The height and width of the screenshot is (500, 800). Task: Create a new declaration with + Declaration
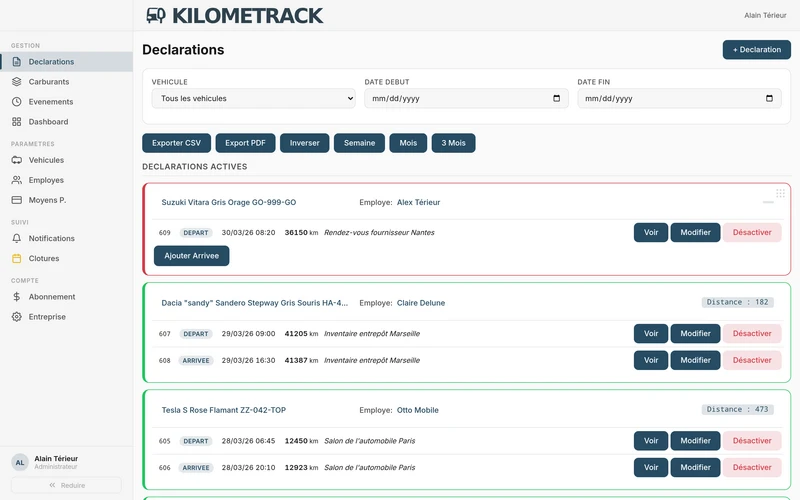(757, 49)
